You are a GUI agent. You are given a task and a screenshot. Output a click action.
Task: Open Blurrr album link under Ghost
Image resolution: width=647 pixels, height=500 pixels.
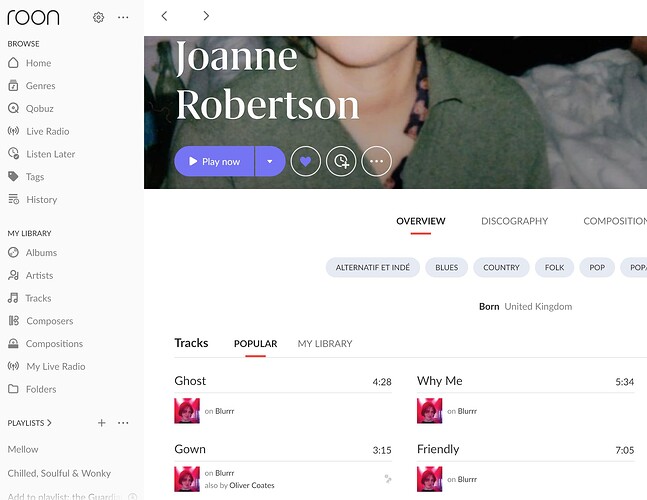pyautogui.click(x=224, y=411)
